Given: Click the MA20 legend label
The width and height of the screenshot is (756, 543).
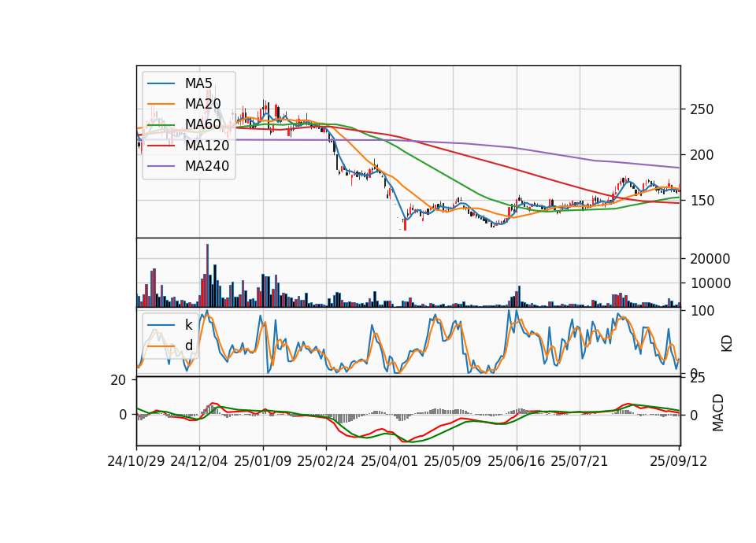Looking at the screenshot, I should tap(202, 104).
